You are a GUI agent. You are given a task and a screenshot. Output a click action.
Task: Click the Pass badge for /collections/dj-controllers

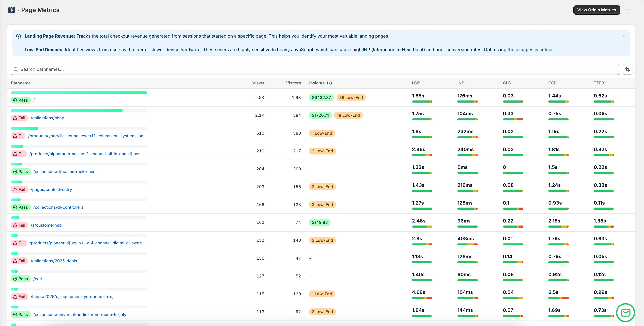pyautogui.click(x=21, y=207)
